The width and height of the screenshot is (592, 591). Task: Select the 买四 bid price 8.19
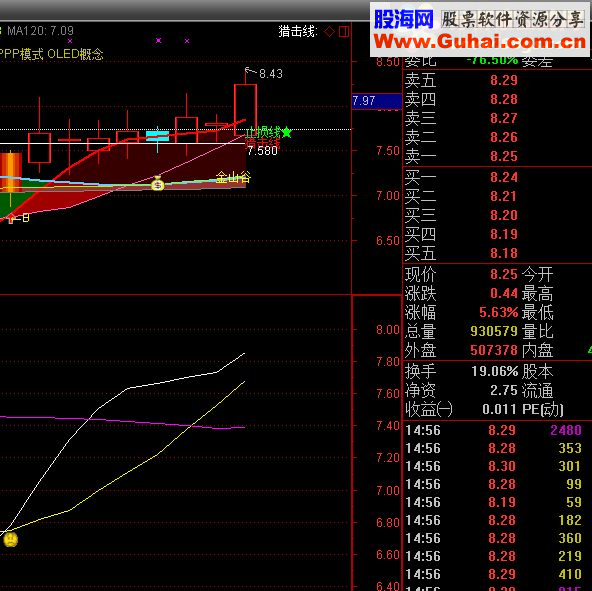[x=504, y=234]
